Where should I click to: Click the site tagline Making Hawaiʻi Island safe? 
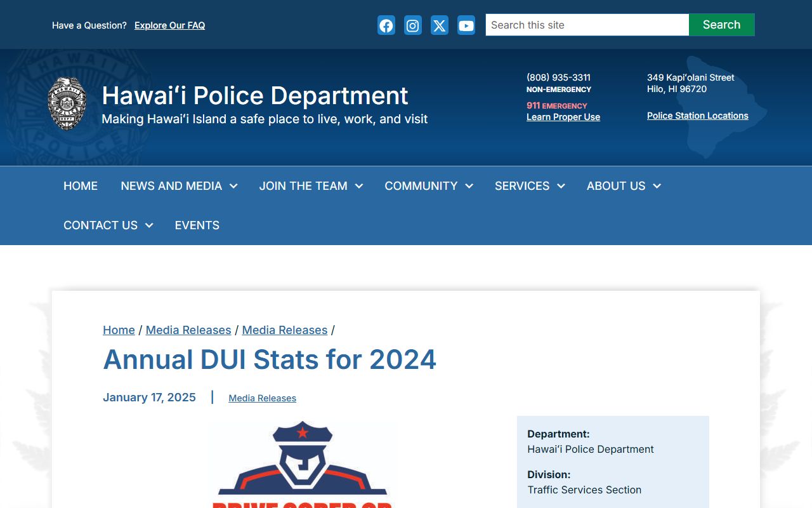click(x=265, y=119)
